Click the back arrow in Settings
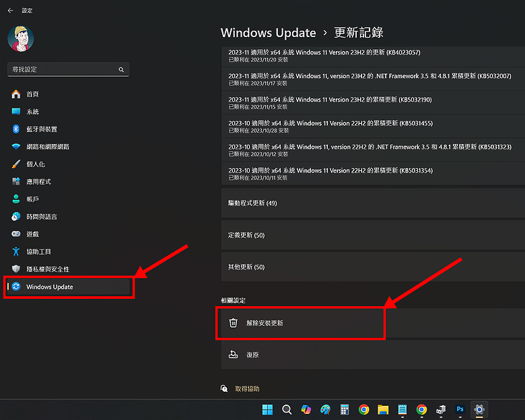The height and width of the screenshot is (420, 525). click(10, 10)
